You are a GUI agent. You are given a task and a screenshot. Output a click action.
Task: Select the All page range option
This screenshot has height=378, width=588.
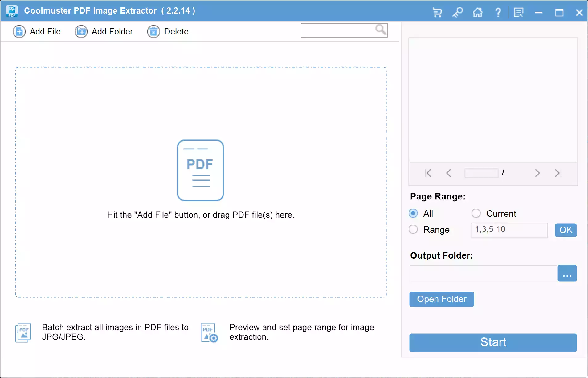[x=413, y=213]
